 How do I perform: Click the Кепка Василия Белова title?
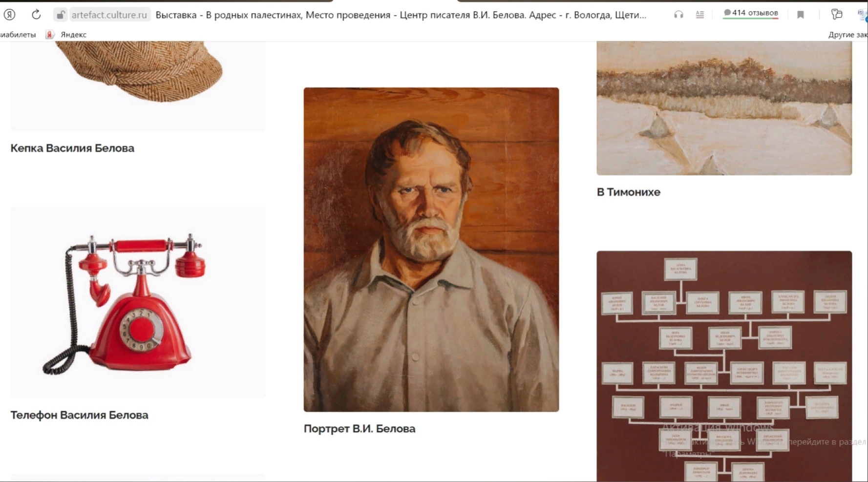[72, 148]
